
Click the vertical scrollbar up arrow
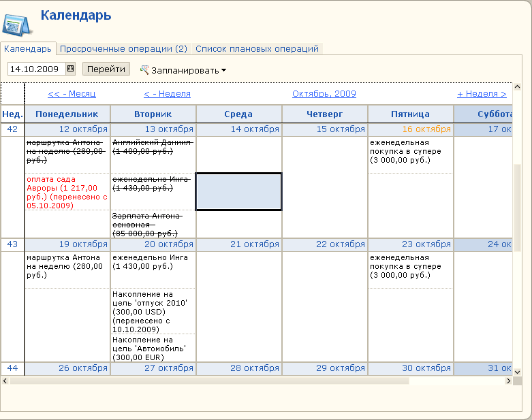tap(518, 86)
